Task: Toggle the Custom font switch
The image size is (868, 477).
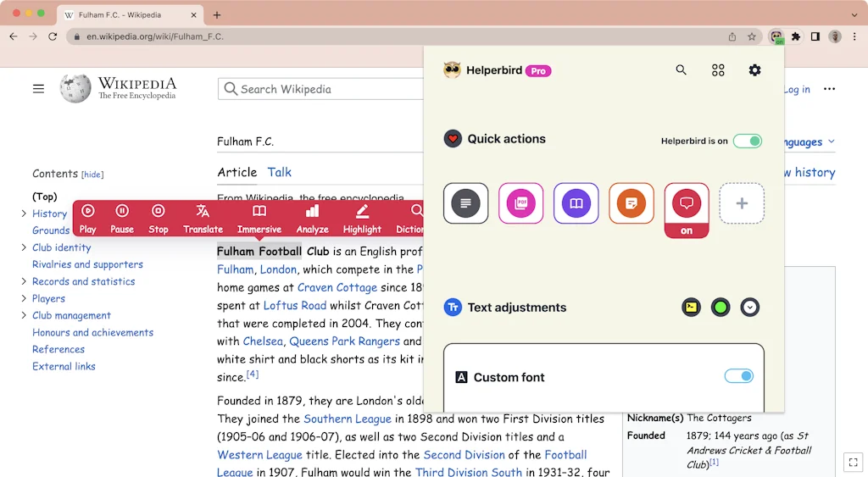Action: [x=738, y=376]
